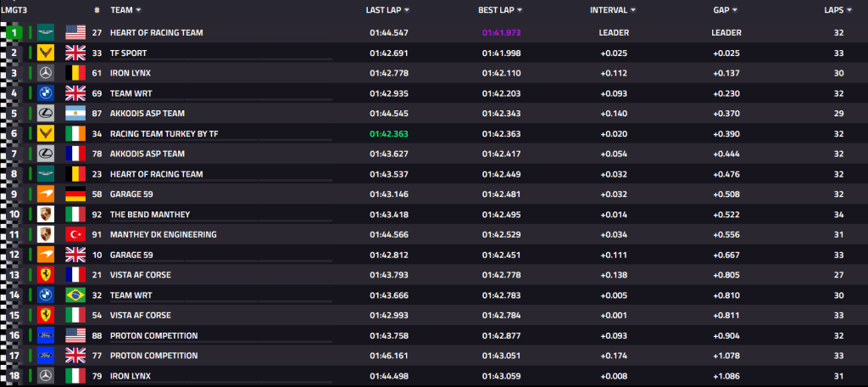The image size is (868, 387).
Task: Click the BMW logo for car 69
Action: (x=46, y=93)
